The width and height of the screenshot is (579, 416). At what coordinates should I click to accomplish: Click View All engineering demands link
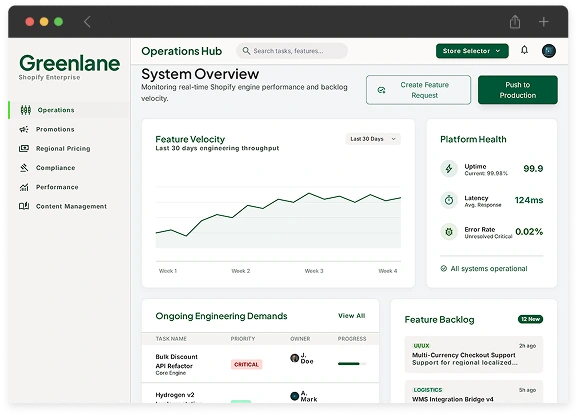point(352,316)
